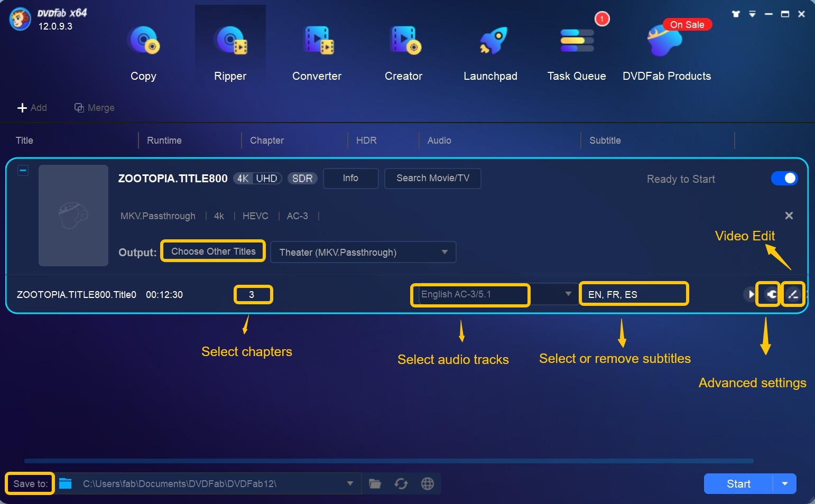815x504 pixels.
Task: Click the Save to: label
Action: (x=30, y=483)
